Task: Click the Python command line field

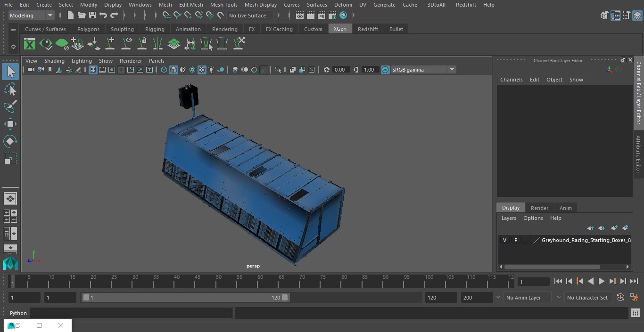Action: point(131,313)
